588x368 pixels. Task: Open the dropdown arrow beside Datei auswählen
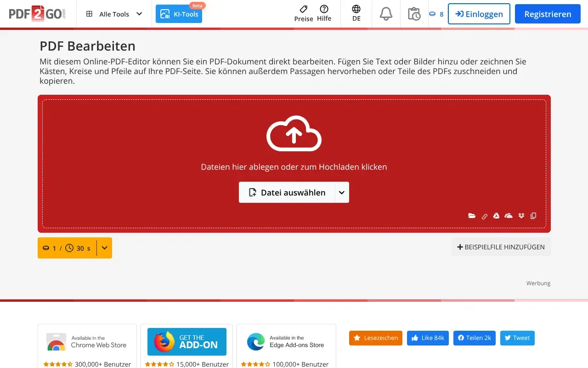(342, 192)
